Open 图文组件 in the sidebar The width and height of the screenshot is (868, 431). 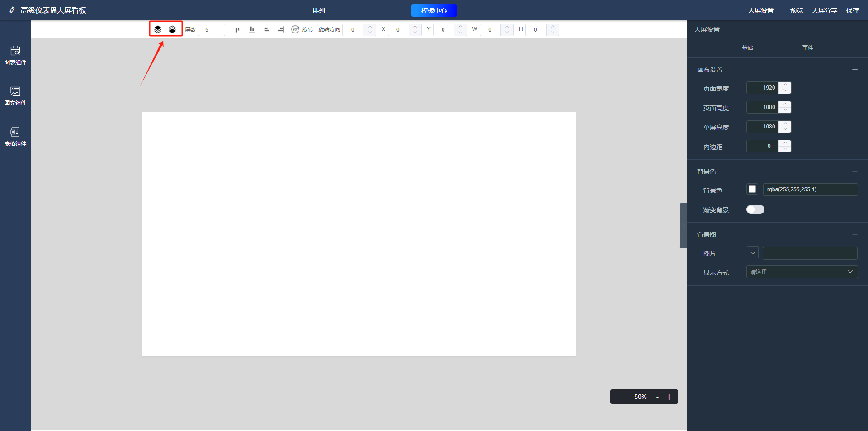pyautogui.click(x=15, y=96)
